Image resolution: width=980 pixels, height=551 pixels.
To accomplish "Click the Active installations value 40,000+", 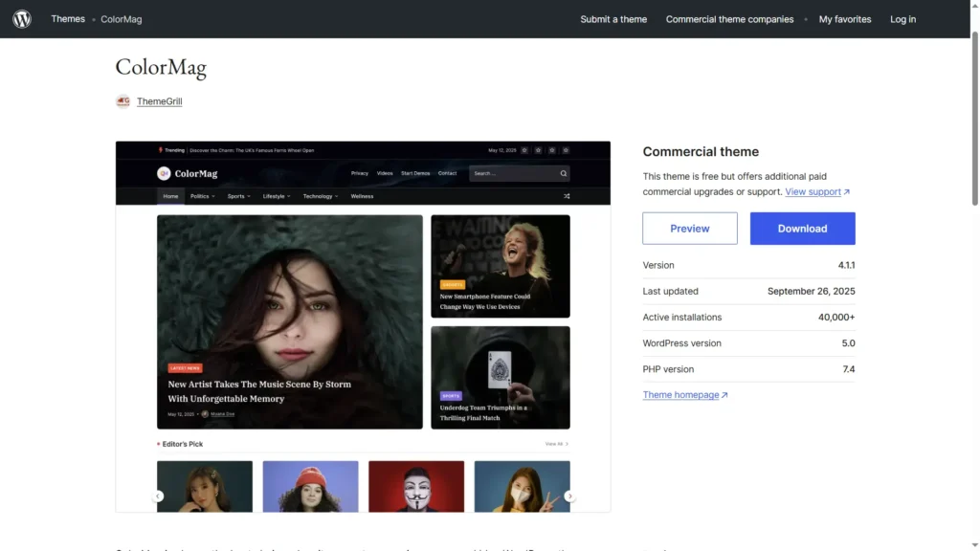I will point(836,318).
